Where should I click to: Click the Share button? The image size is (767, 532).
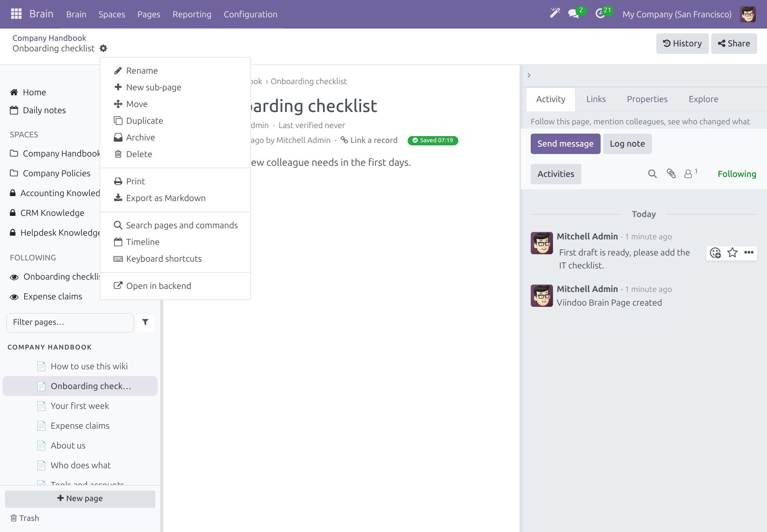tap(734, 43)
